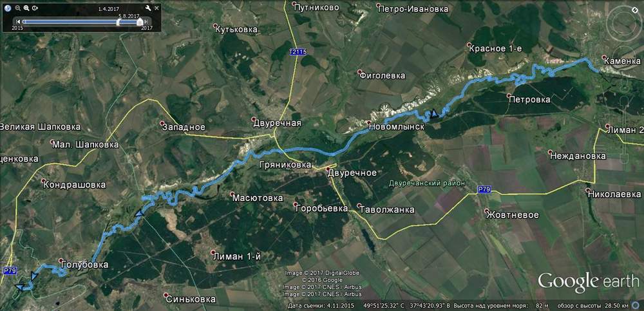Start the time animation clock button
Screen dimensions: 644x311
pyautogui.click(x=35, y=8)
